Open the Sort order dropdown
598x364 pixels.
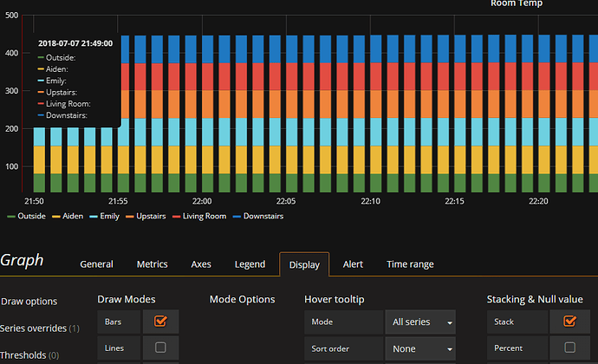420,348
